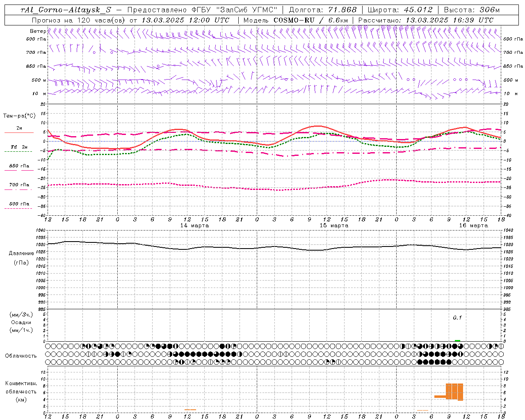
Task: Select the Высота: 306м label
Action: click(472, 10)
